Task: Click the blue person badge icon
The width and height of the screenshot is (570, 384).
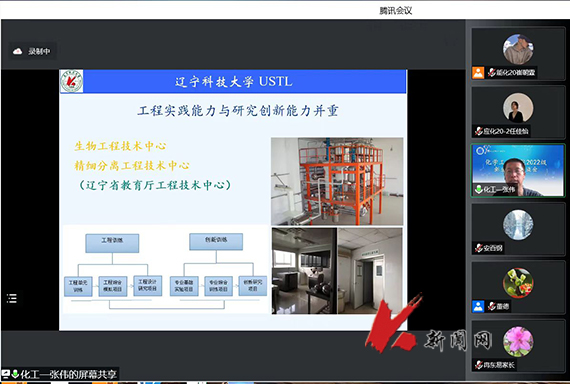Action: coord(478,307)
